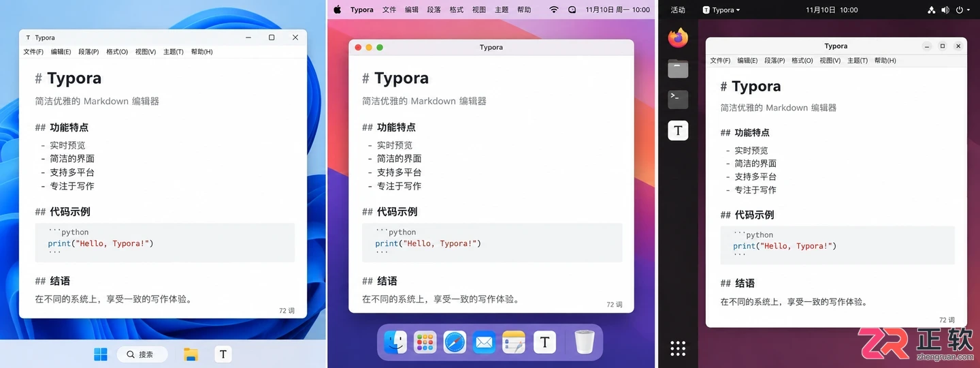
Task: Launch Safari from the macOS dock
Action: [455, 342]
